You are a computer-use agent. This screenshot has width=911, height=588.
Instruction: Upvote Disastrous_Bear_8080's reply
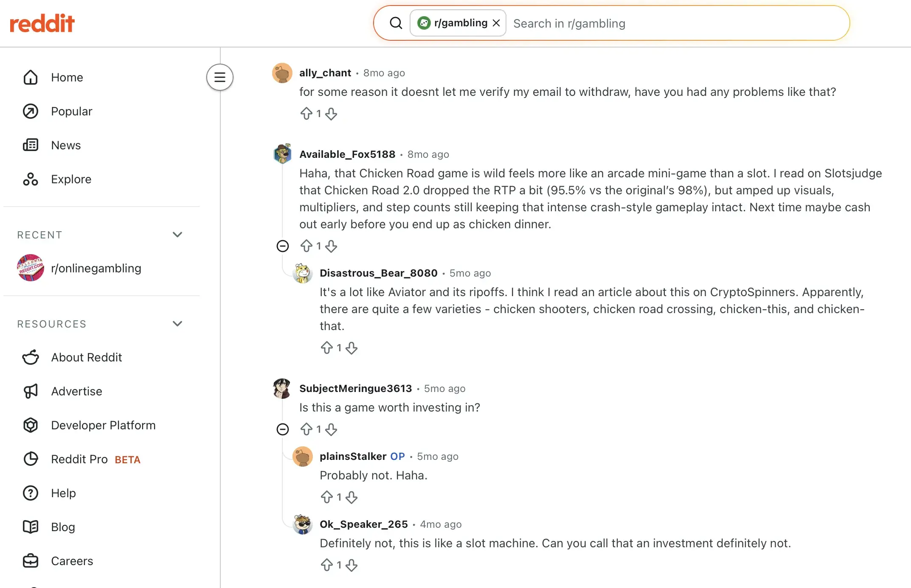[326, 348]
